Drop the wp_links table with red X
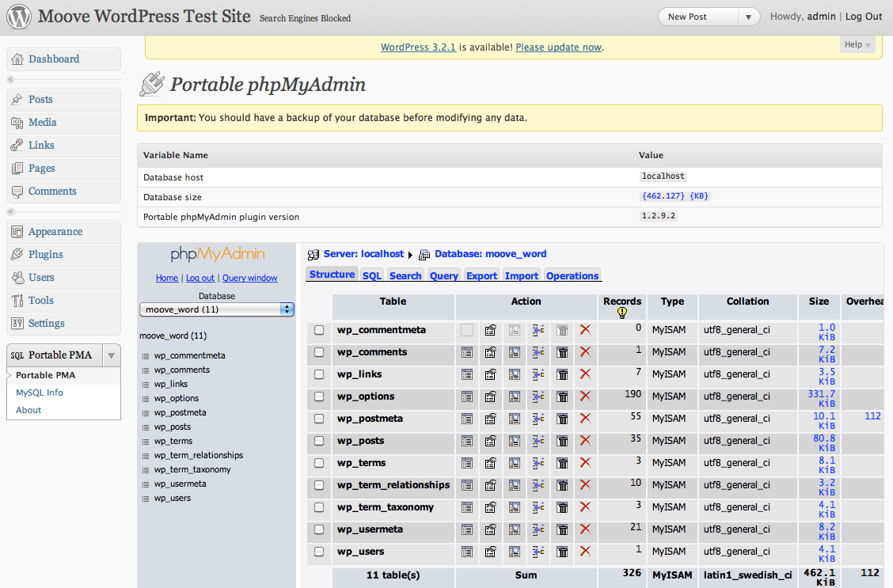Image resolution: width=893 pixels, height=588 pixels. click(x=585, y=374)
